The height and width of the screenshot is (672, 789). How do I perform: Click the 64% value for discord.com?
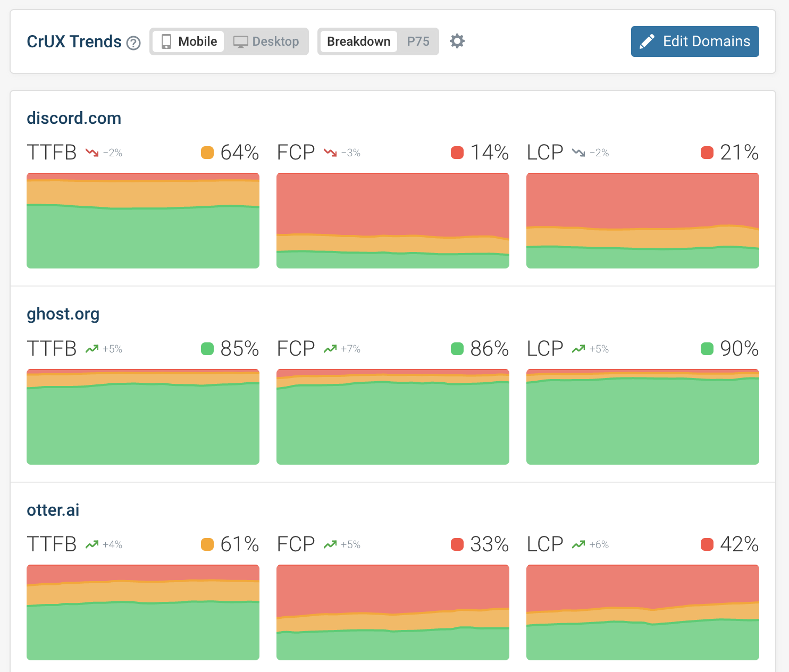(x=240, y=153)
